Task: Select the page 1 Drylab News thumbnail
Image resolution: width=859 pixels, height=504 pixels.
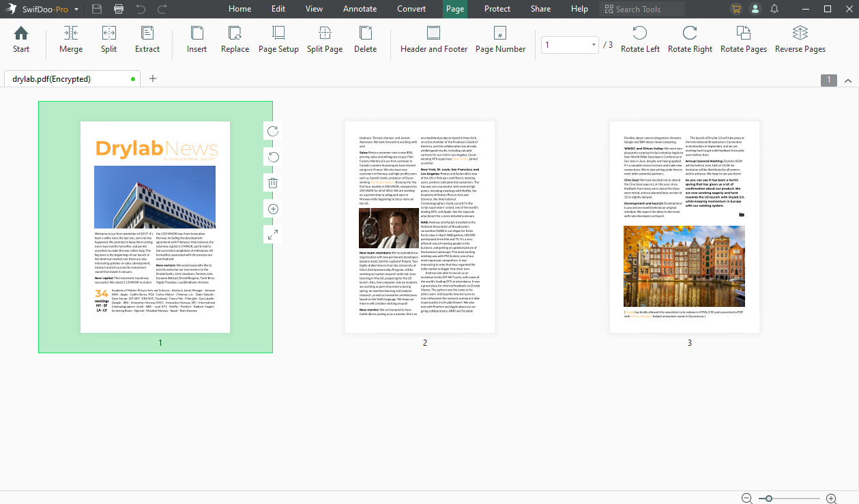Action: click(x=155, y=227)
